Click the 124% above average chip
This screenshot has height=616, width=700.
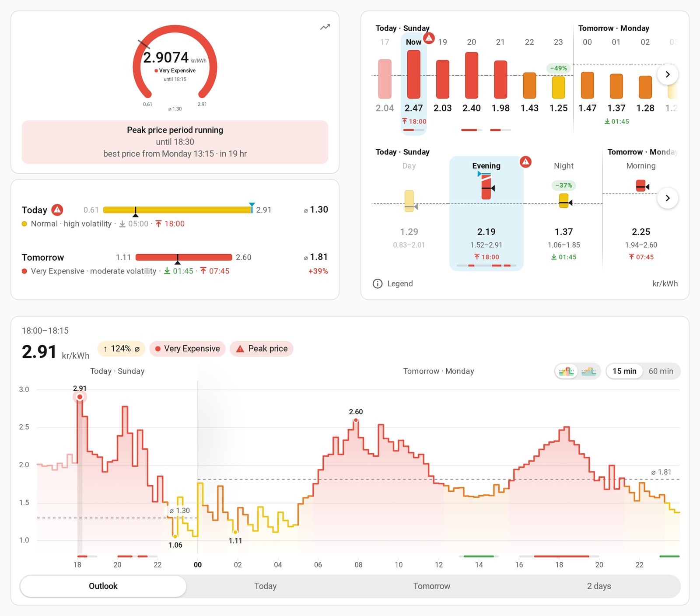[121, 349]
